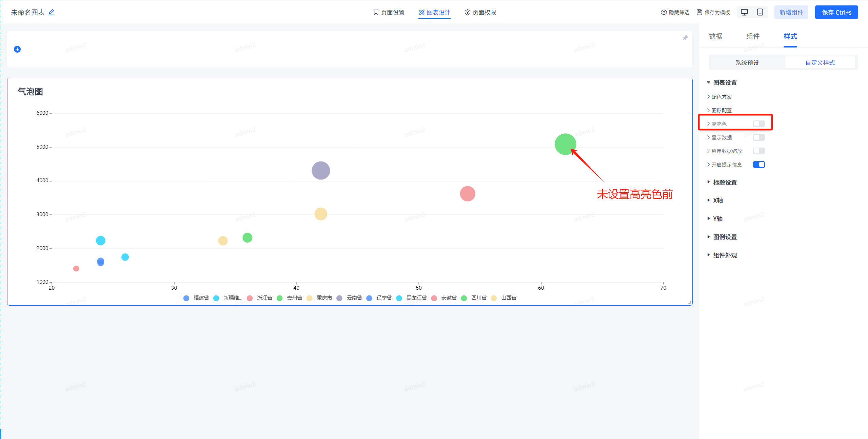Toggle 新疆维... legend marker

tap(216, 298)
